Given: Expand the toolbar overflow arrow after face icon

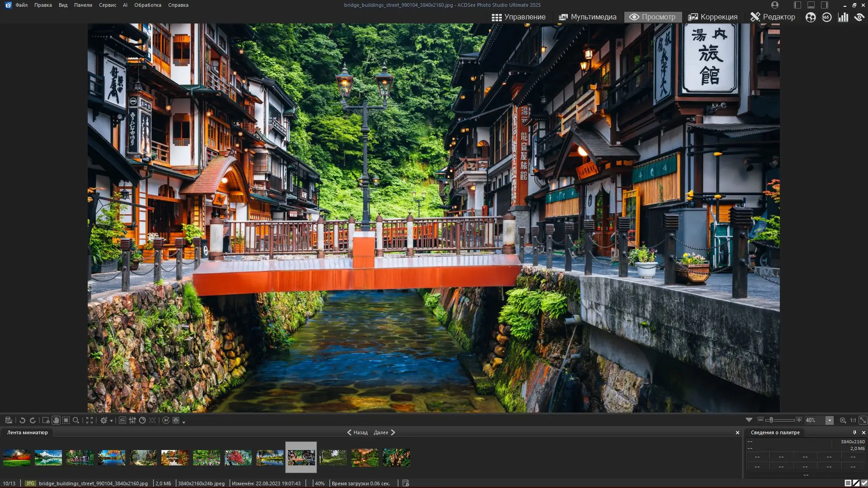Looking at the screenshot, I should (184, 422).
